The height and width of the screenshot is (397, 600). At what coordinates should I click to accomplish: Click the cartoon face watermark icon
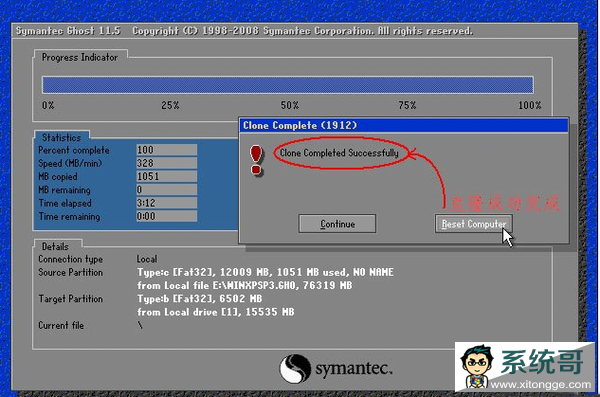coord(477,366)
